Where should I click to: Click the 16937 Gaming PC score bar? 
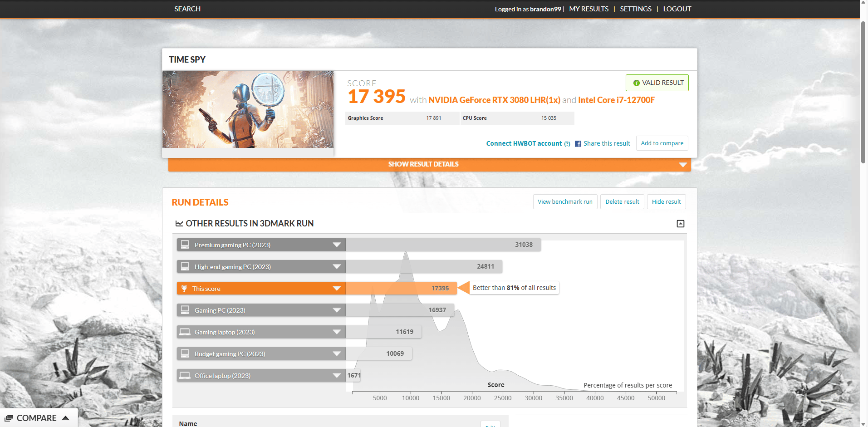tap(400, 310)
